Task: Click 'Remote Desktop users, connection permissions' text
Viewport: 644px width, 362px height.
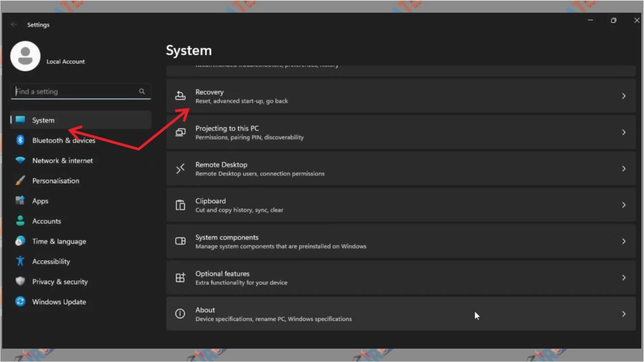Action: (x=260, y=174)
